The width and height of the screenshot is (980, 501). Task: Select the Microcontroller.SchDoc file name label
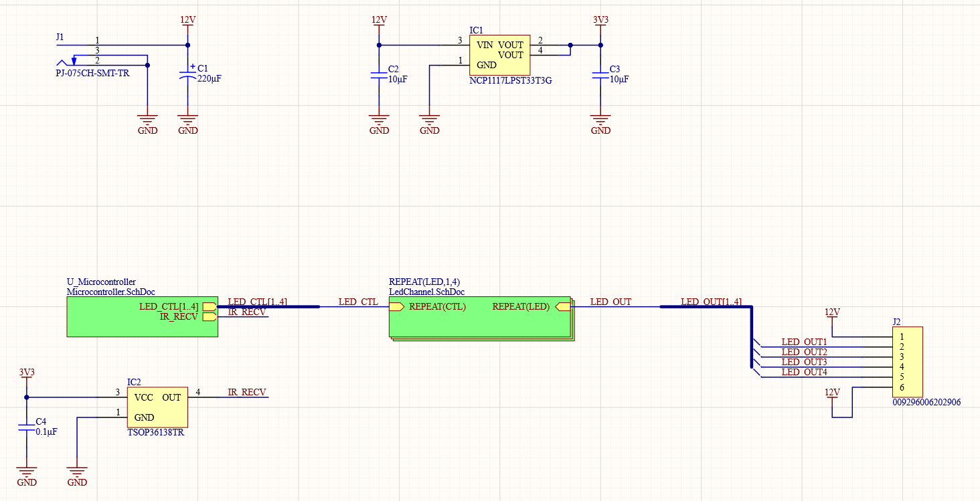[x=110, y=292]
